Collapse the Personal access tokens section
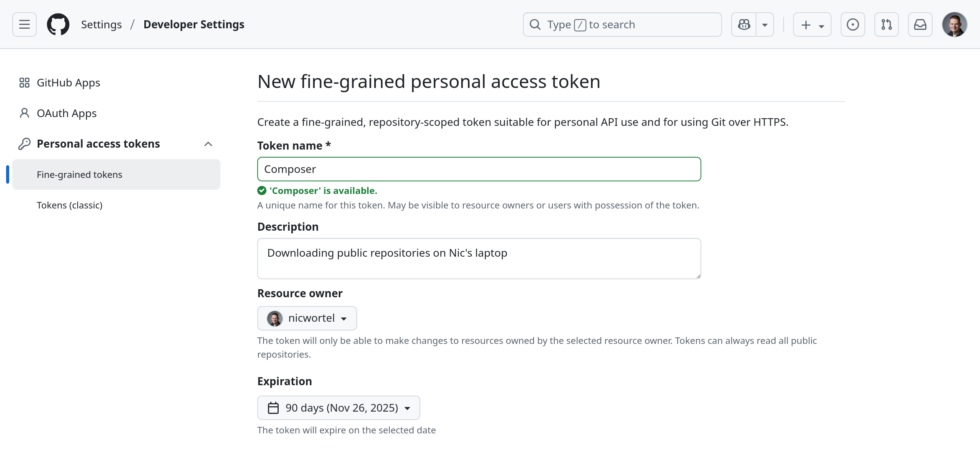 coord(208,144)
